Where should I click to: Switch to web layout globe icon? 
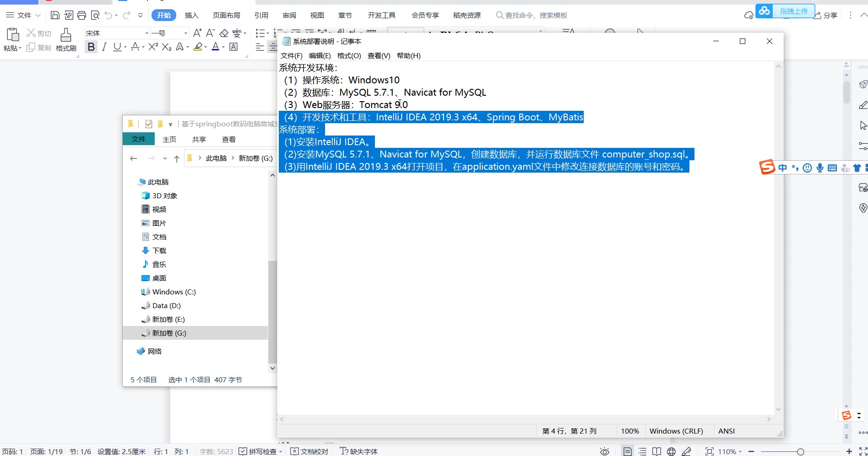(671, 451)
